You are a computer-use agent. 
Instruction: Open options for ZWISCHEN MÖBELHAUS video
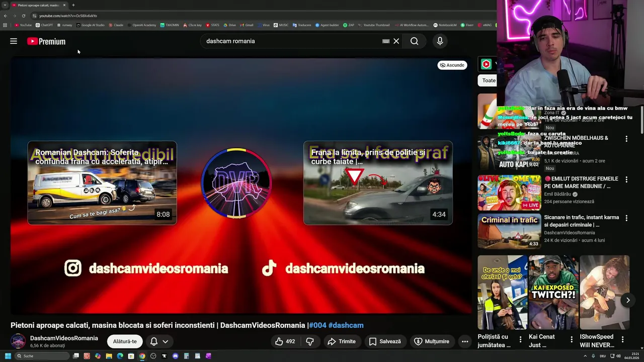pos(626,139)
